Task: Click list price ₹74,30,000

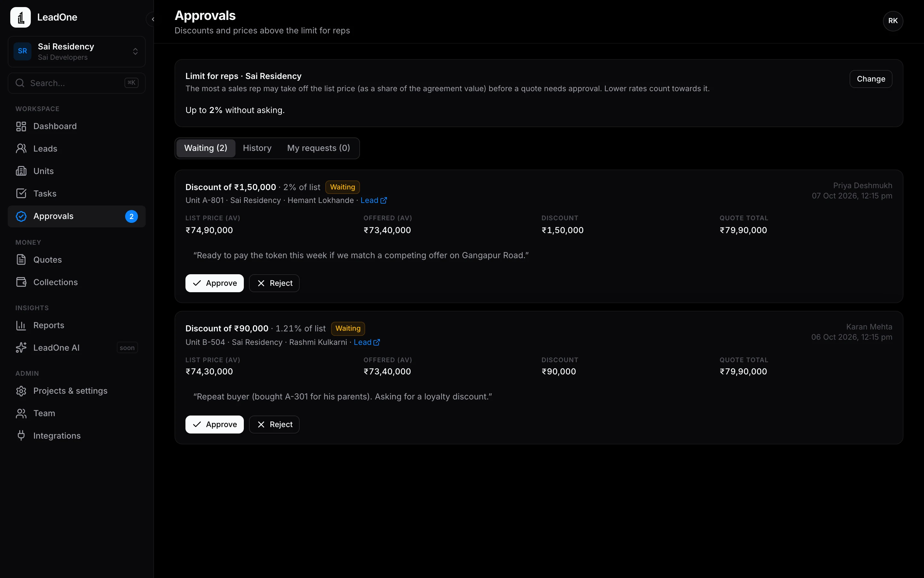Action: [x=209, y=372]
